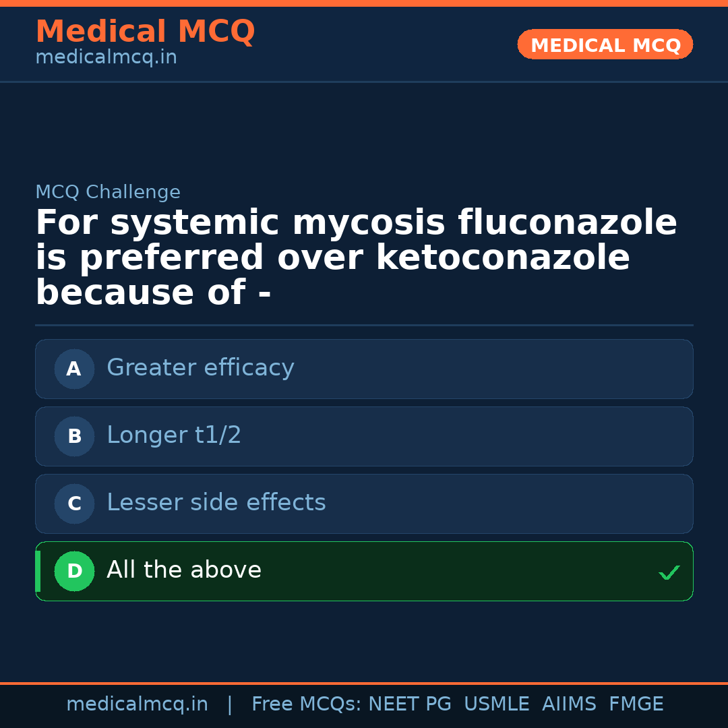
Task: Click the large "Medical MCQ" header title
Action: point(145,32)
